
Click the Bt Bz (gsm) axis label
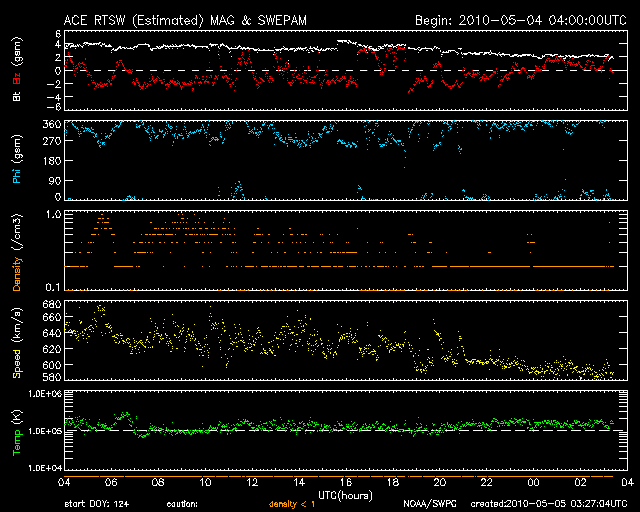coord(17,70)
